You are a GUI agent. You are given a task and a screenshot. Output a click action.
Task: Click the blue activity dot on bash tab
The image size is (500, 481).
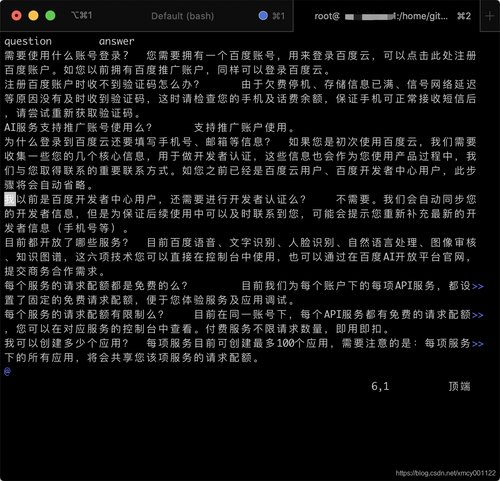pyautogui.click(x=263, y=16)
